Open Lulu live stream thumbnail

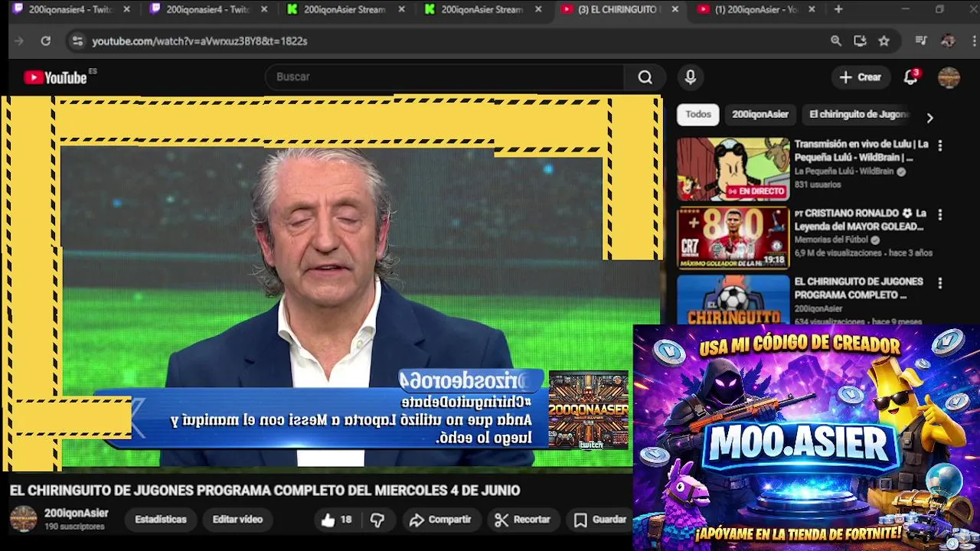pyautogui.click(x=733, y=169)
